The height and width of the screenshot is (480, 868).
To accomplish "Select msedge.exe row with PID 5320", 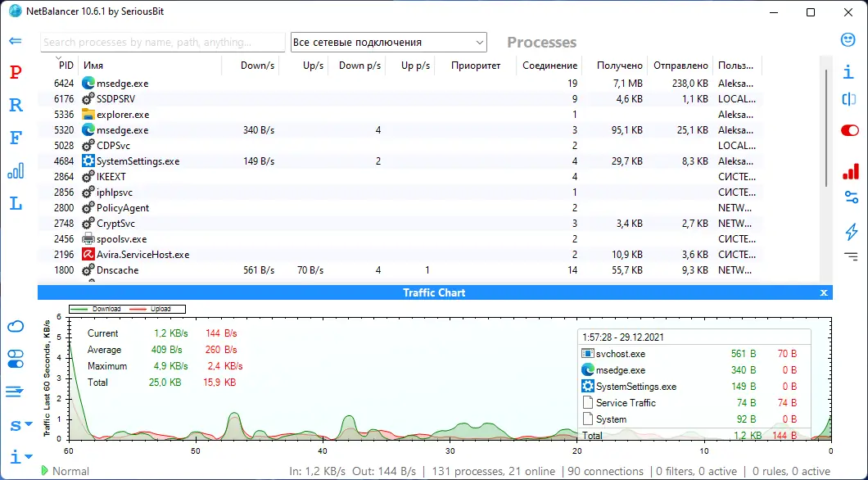I will [400, 130].
